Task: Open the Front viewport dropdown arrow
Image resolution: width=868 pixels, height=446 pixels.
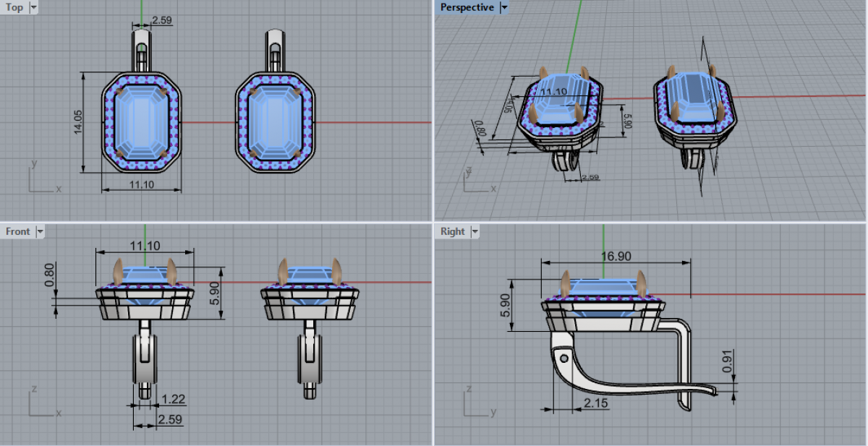Action: pyautogui.click(x=40, y=232)
